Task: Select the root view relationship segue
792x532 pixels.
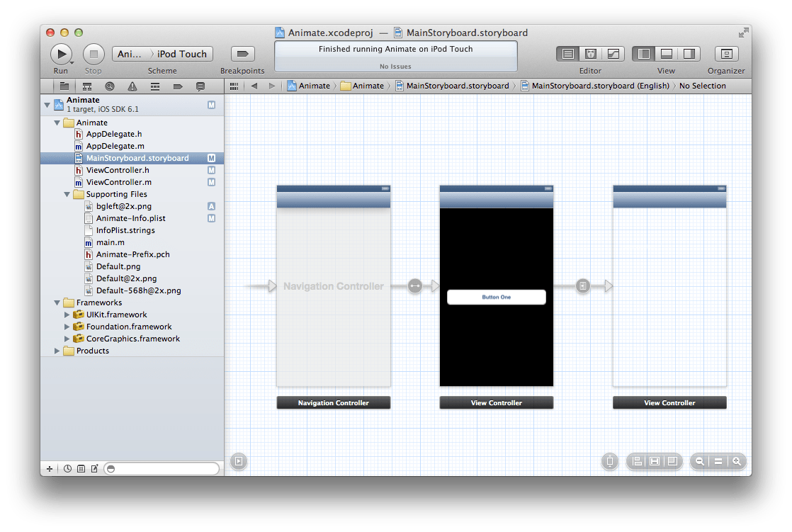Action: point(415,286)
